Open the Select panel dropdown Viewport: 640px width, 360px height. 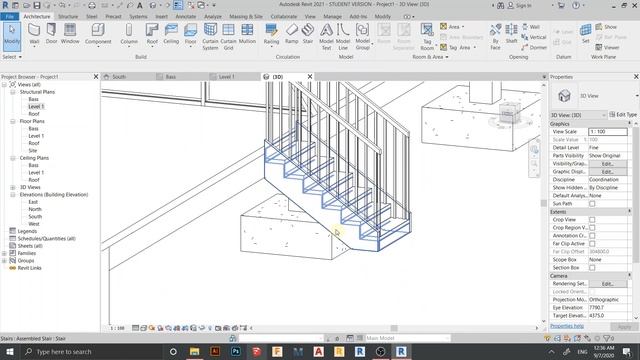(12, 57)
